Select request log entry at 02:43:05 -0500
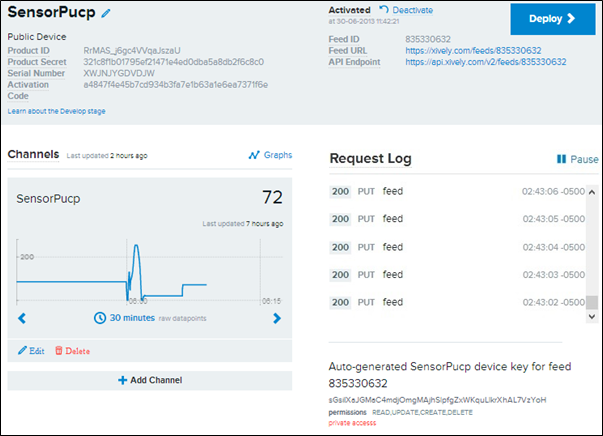The image size is (603, 436). pos(457,219)
